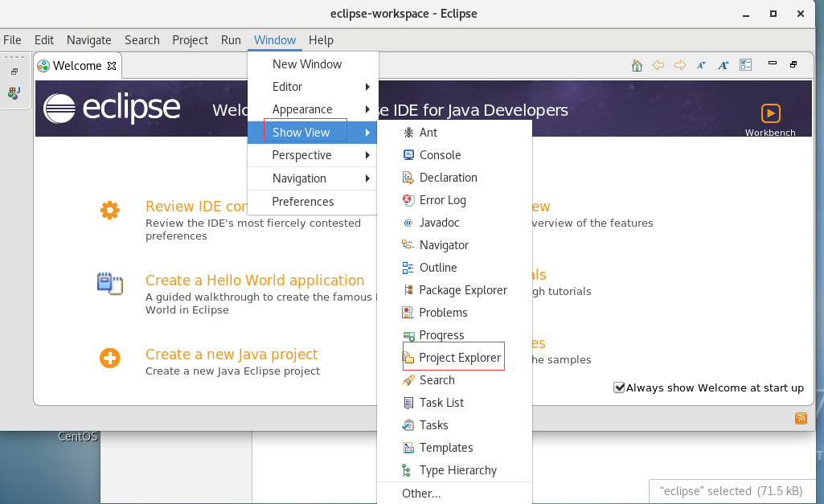Magnify font with the large A icon

724,65
